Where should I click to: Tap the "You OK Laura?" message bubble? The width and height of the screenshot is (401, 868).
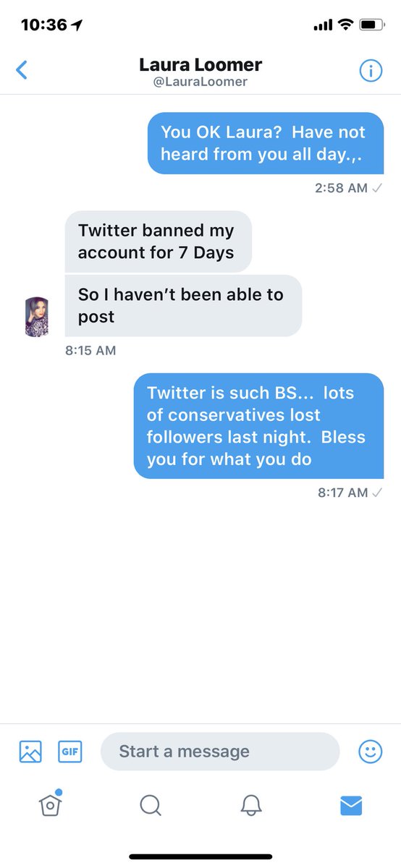(266, 143)
